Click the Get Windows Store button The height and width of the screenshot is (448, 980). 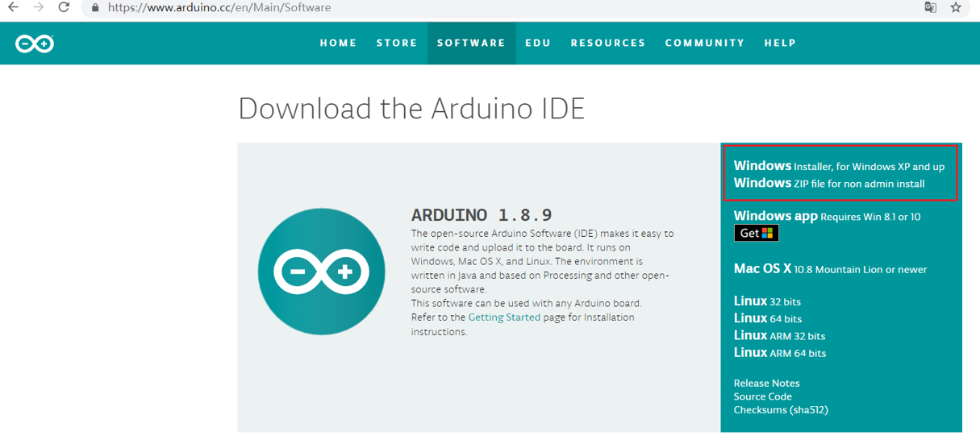click(756, 233)
